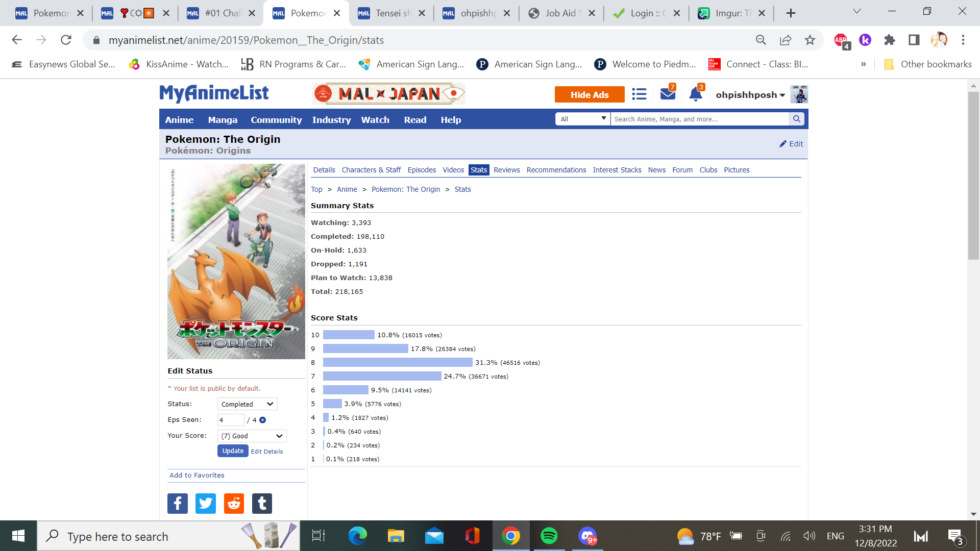Share on Facebook icon
Viewport: 980px width, 551px height.
tap(178, 504)
